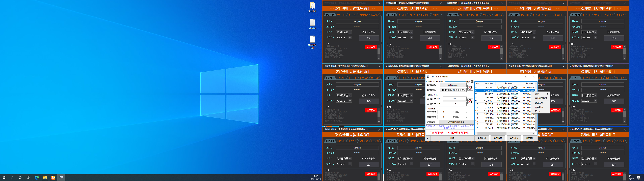
Task: Open 默认服务器 dropdown in top-row middle window
Action: pos(467,32)
